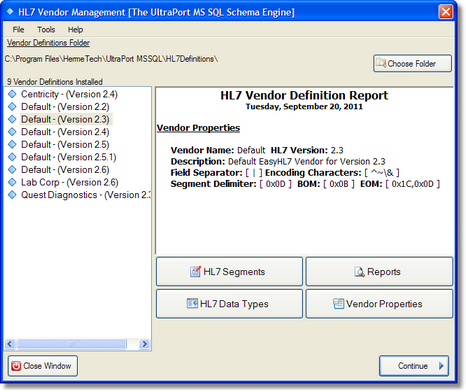The width and height of the screenshot is (466, 392).
Task: Click the HL7 Vendor Definition Report title
Action: tap(304, 96)
